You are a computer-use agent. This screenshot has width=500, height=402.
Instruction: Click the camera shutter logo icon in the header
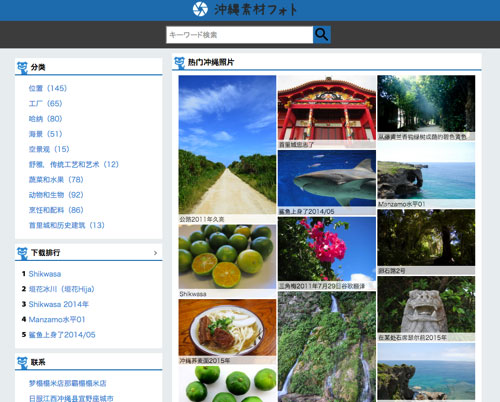coord(200,9)
